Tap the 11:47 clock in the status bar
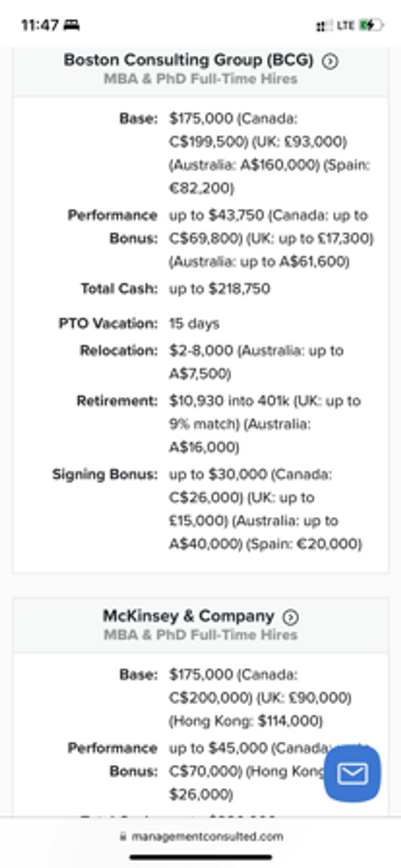The height and width of the screenshot is (868, 401). [x=40, y=25]
